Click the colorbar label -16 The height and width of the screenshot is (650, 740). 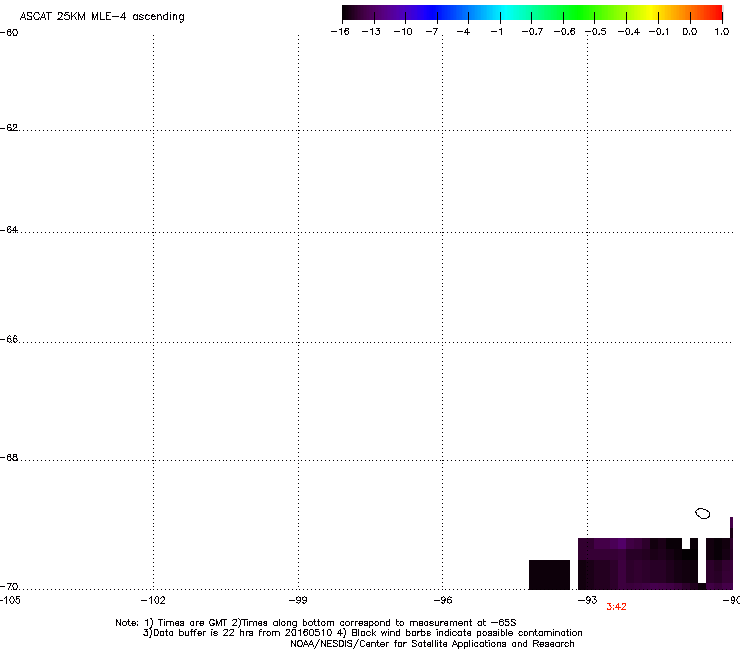click(340, 32)
